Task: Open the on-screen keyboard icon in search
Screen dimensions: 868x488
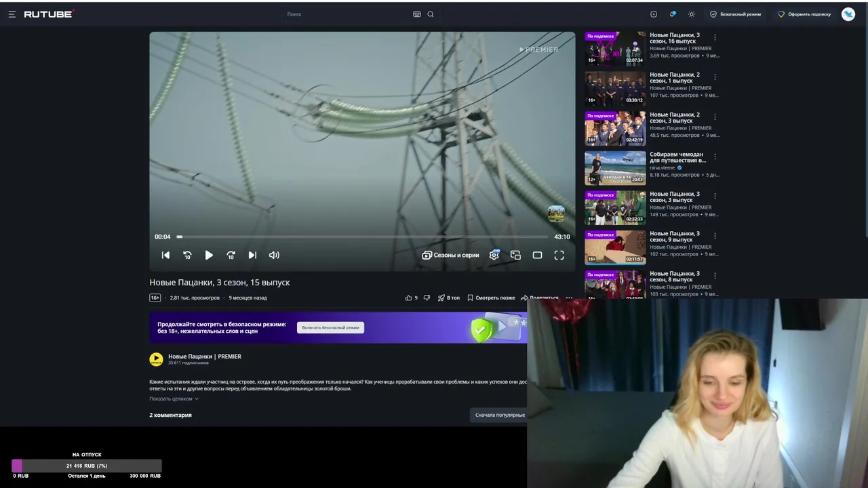Action: point(417,14)
